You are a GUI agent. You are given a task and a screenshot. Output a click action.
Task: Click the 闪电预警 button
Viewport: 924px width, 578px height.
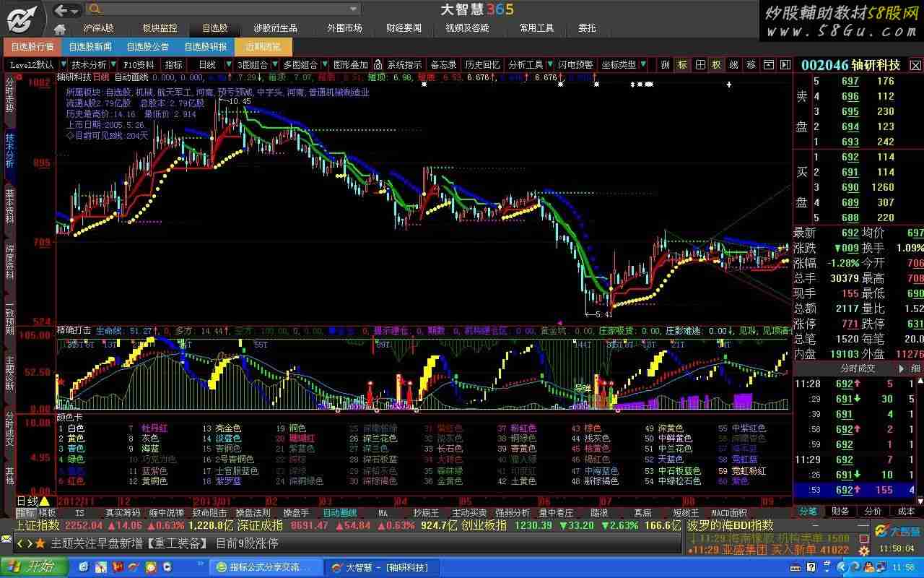(575, 64)
